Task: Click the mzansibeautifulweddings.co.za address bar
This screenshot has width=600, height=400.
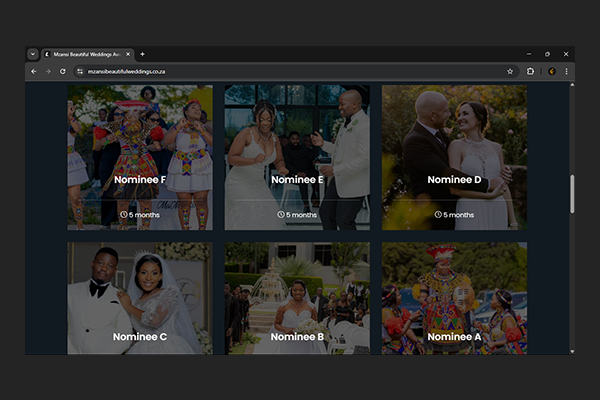Action: pos(295,72)
